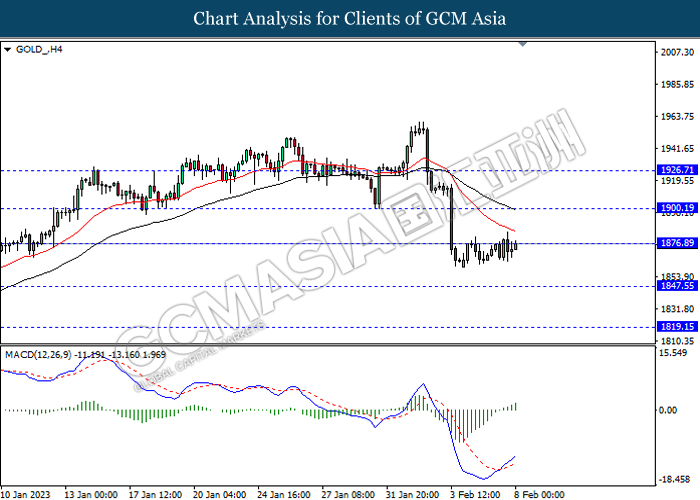Click the 0.00 MACD scale value
700x500 pixels.
(668, 410)
